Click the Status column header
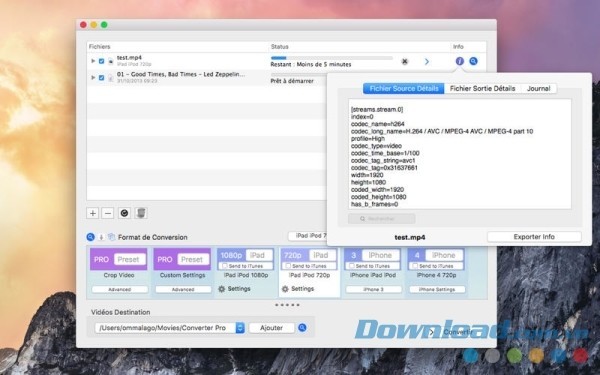This screenshot has height=375, width=600. (x=279, y=46)
